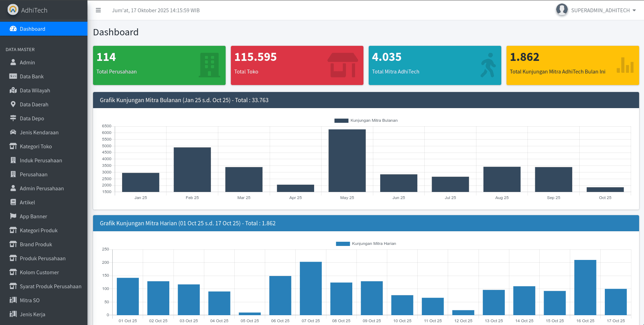The width and height of the screenshot is (644, 325).
Task: Toggle Kunjungan Mitra Harian legend item
Action: click(x=366, y=243)
